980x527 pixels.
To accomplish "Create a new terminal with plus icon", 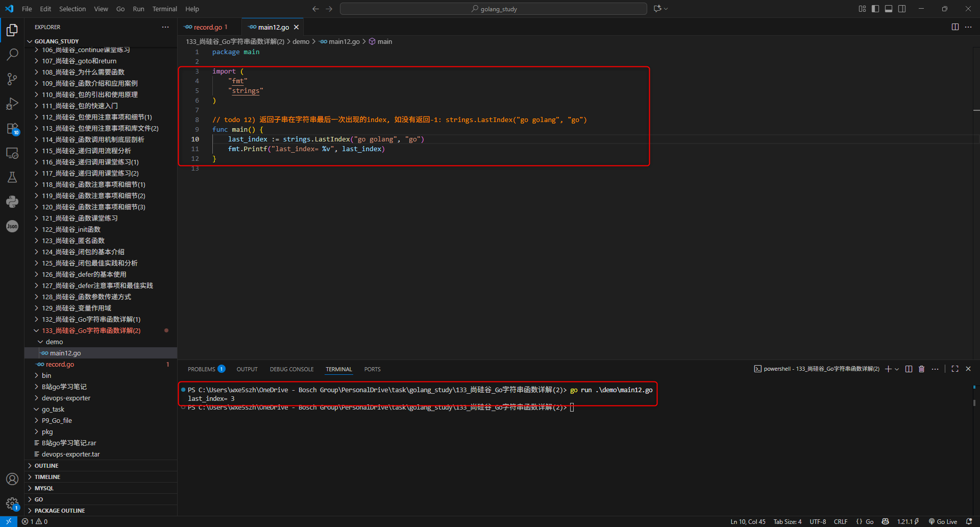I will (888, 369).
